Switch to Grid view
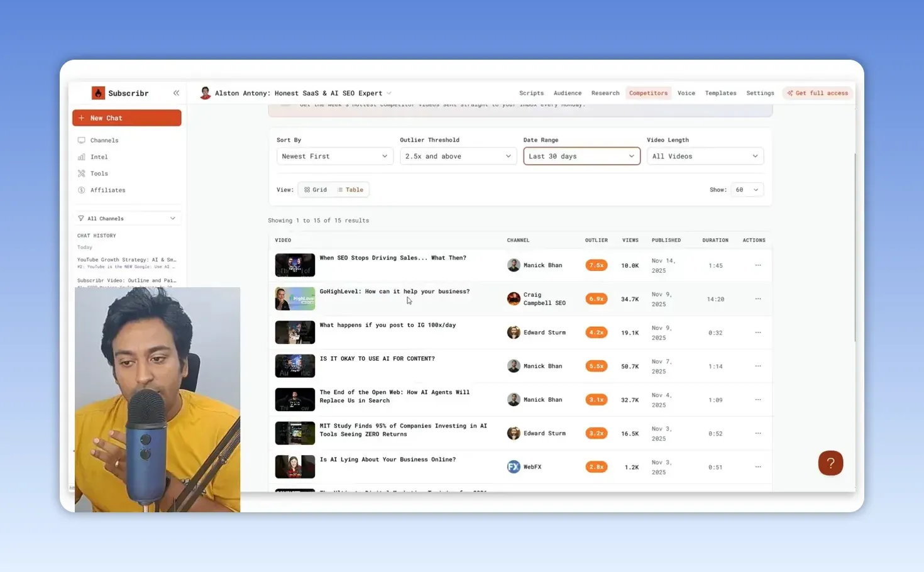The height and width of the screenshot is (572, 924). coord(316,190)
